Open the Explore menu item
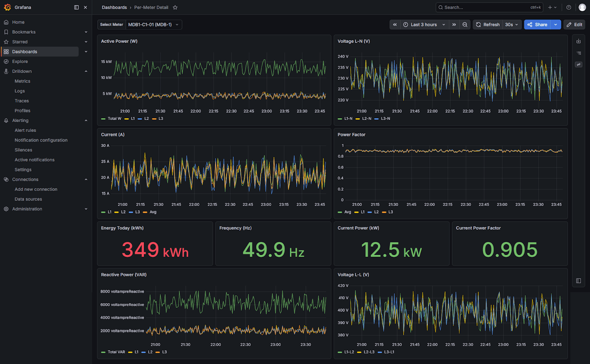The image size is (590, 364). tap(20, 61)
